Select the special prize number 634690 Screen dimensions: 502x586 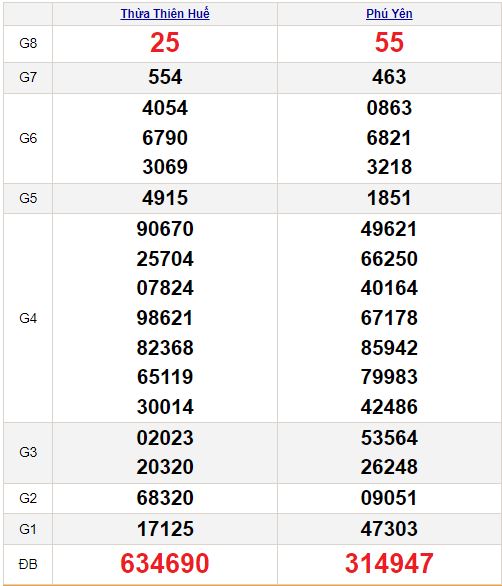(165, 563)
